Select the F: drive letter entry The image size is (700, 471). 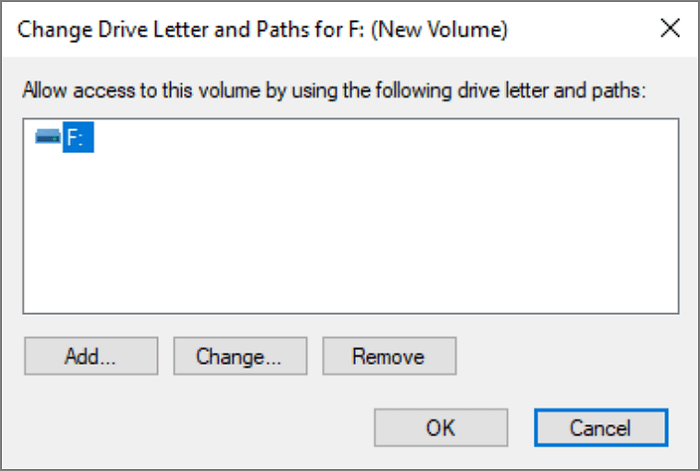click(x=78, y=139)
